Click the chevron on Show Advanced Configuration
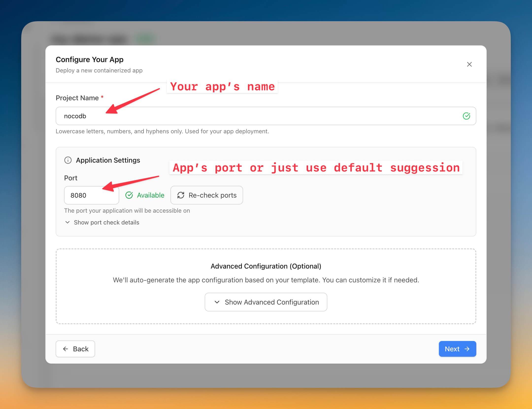This screenshot has width=532, height=409. pyautogui.click(x=217, y=302)
